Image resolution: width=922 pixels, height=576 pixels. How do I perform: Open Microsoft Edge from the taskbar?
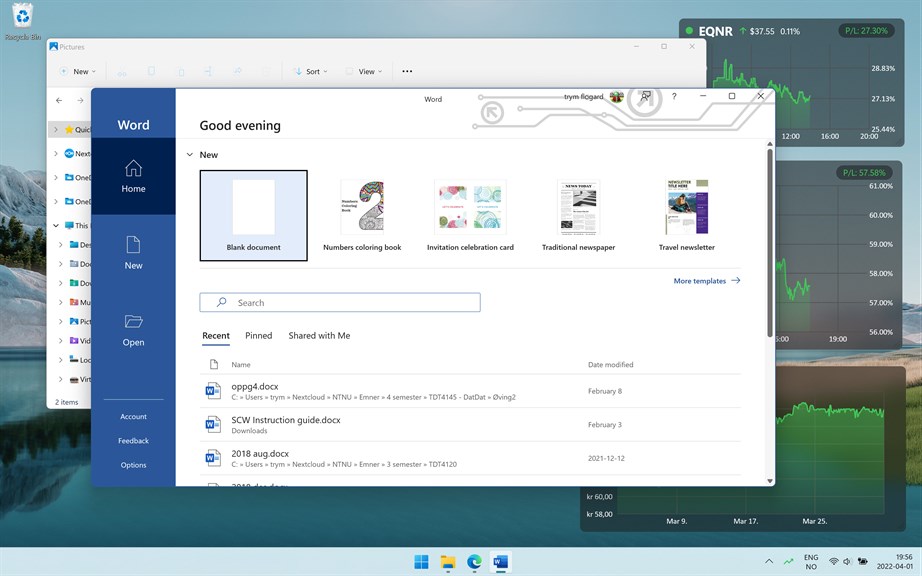[473, 561]
